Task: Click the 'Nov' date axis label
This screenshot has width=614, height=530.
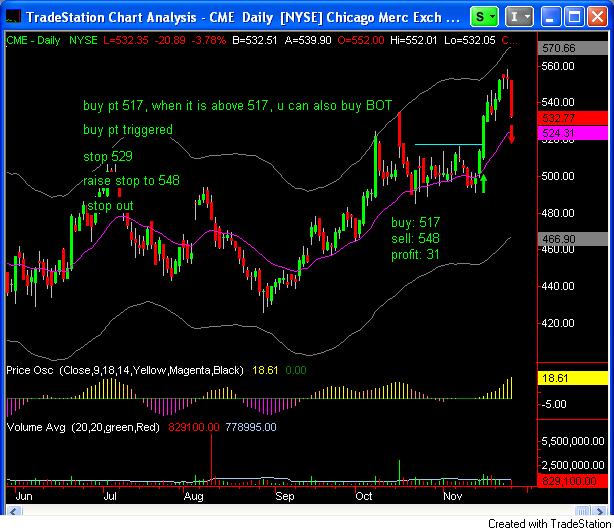Action: pyautogui.click(x=452, y=496)
